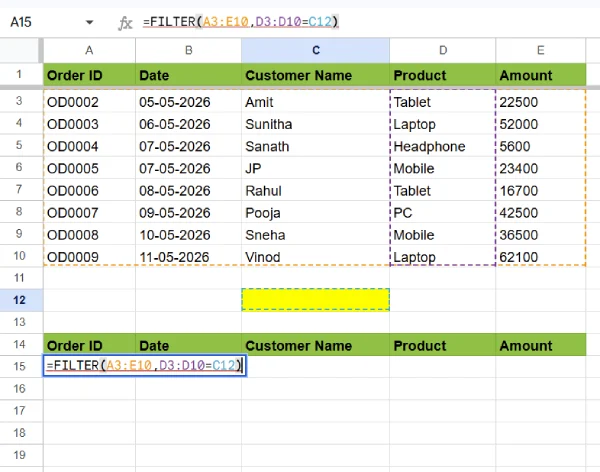Click the formula bar FILTER formula

point(241,22)
